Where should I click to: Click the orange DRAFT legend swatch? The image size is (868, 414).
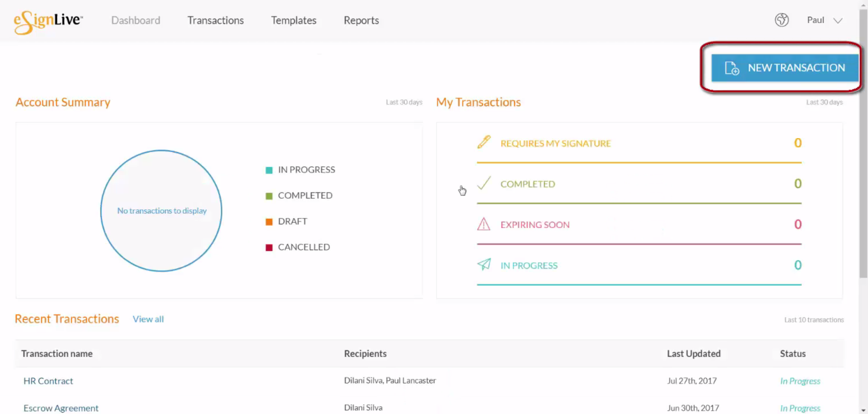pyautogui.click(x=269, y=222)
